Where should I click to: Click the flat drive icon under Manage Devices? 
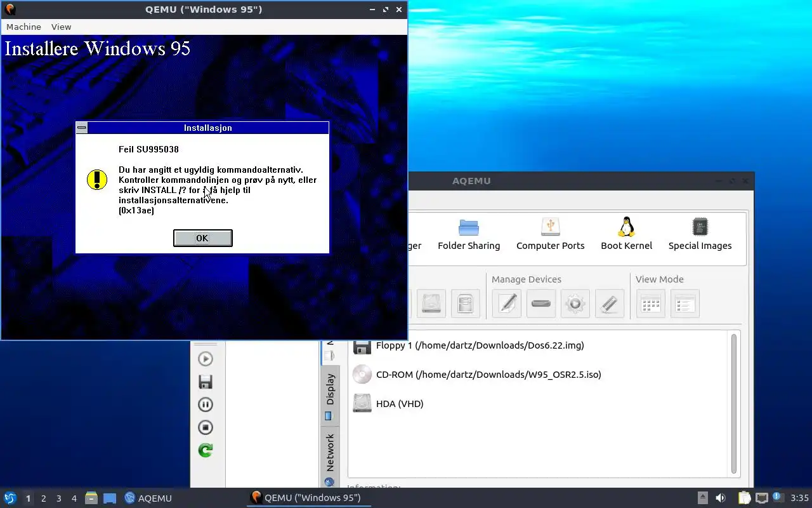[541, 304]
